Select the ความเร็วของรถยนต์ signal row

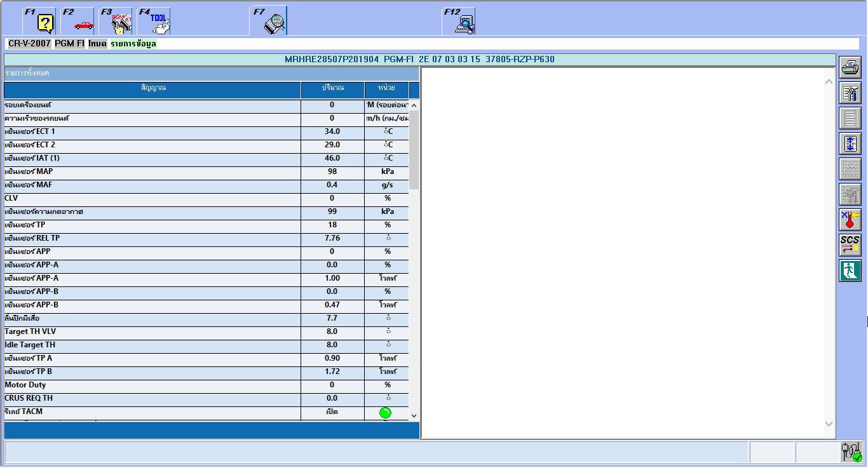pos(207,119)
